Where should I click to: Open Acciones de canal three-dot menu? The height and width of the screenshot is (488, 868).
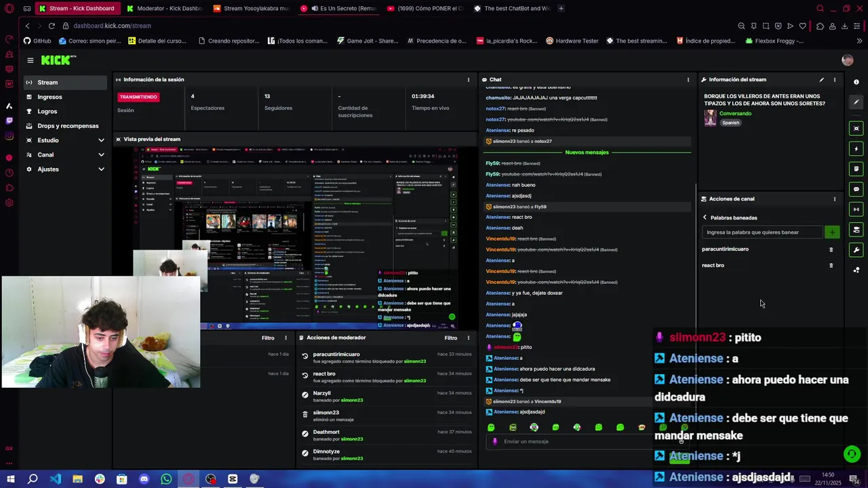[834, 199]
